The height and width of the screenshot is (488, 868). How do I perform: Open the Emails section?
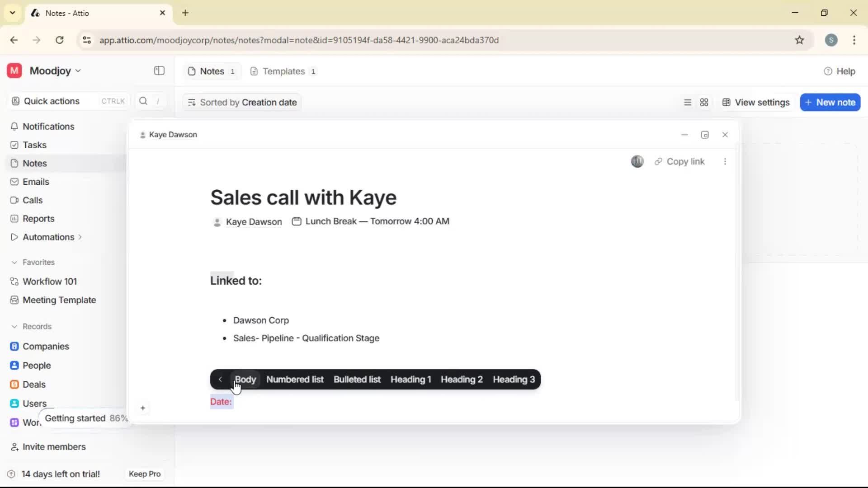35,182
